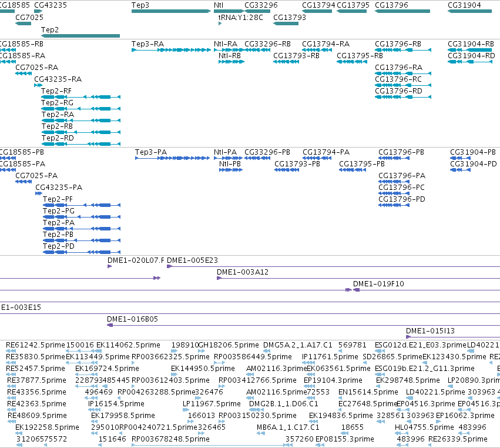The height and width of the screenshot is (448, 500).
Task: Open protein Tep2-PD
Action: (59, 246)
